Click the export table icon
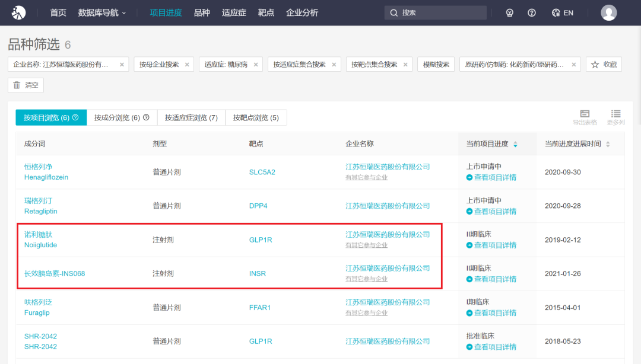Screen dimensions: 641x364 [x=585, y=117]
